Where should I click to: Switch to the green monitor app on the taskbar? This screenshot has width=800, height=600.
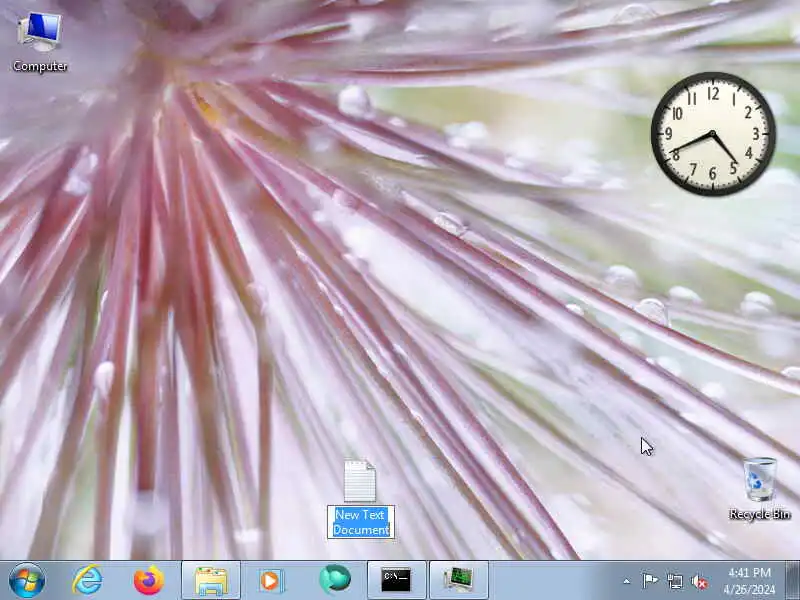coord(459,580)
